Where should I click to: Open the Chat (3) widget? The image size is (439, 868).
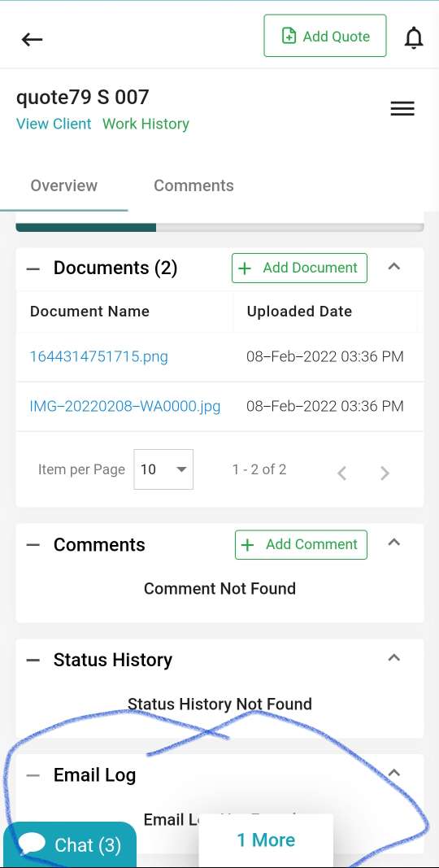70,844
